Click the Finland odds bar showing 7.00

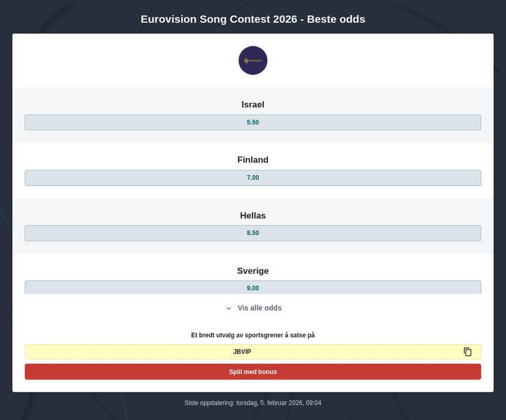253,178
